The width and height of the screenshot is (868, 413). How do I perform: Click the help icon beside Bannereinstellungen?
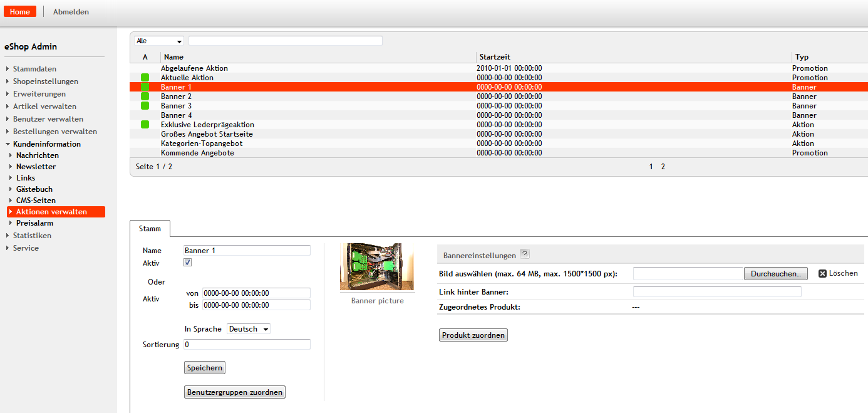point(525,254)
